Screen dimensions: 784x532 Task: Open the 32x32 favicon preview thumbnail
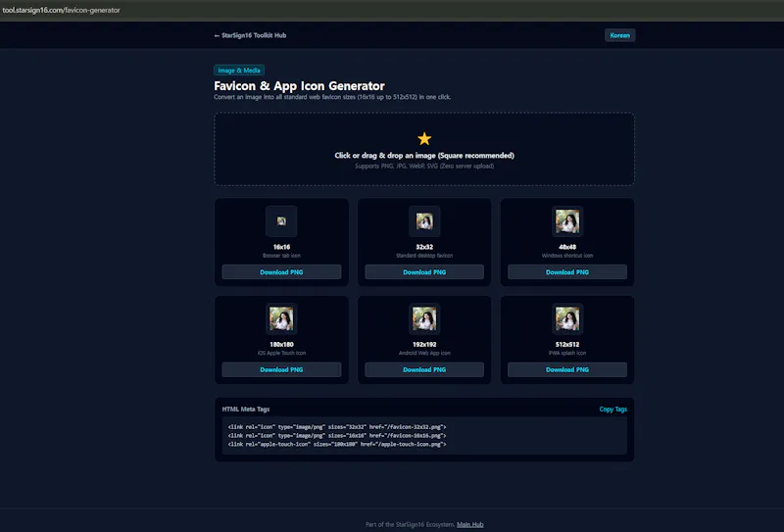424,221
